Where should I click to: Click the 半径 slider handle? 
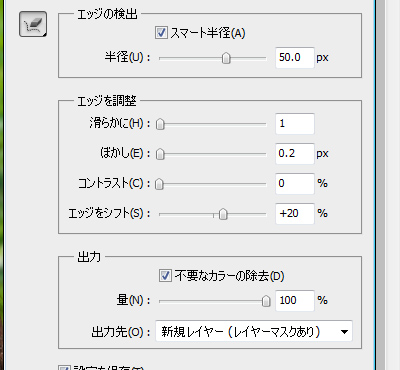(226, 58)
